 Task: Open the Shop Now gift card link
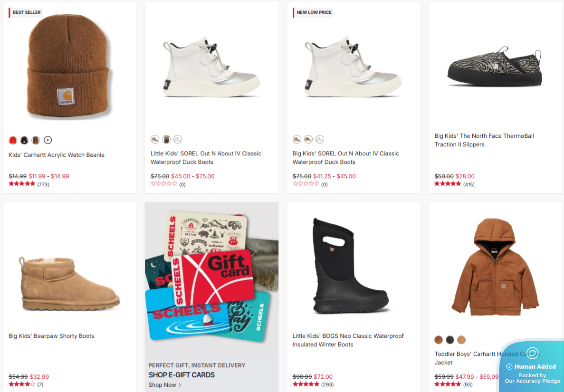click(163, 384)
